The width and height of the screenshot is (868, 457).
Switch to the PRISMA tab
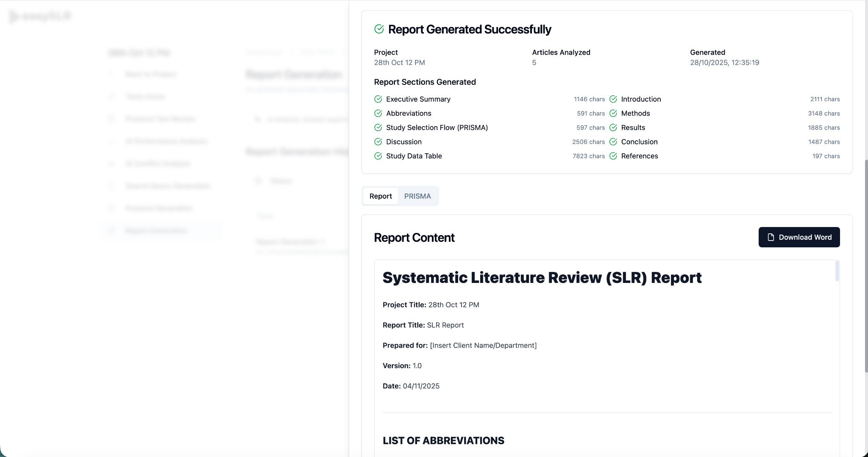[x=417, y=196]
